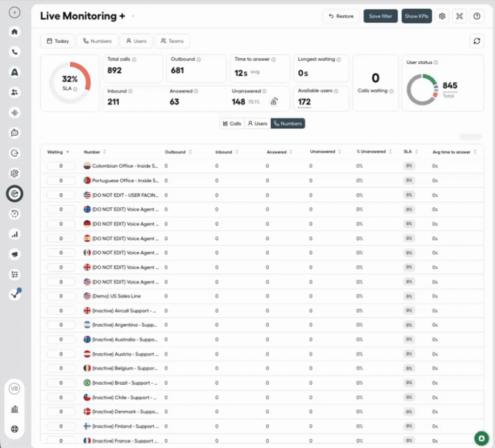Sort table by Number column
This screenshot has height=448, width=495.
[x=95, y=152]
